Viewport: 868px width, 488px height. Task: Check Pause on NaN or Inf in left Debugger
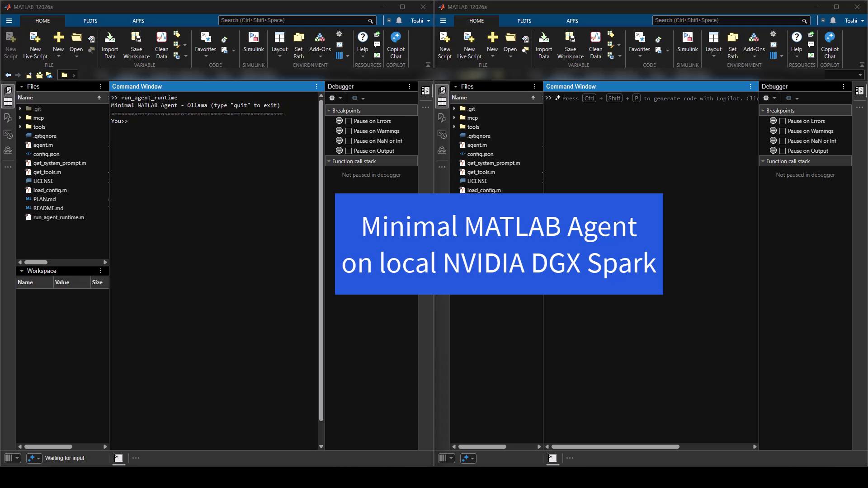click(349, 141)
